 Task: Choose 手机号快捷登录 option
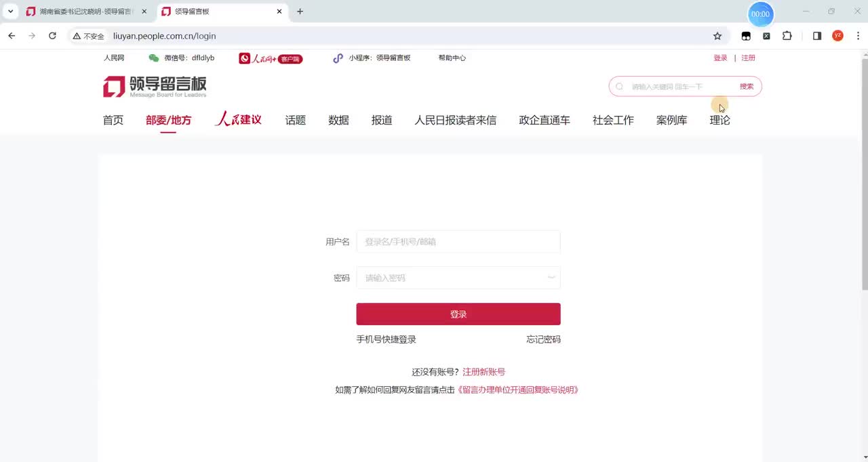pos(387,339)
